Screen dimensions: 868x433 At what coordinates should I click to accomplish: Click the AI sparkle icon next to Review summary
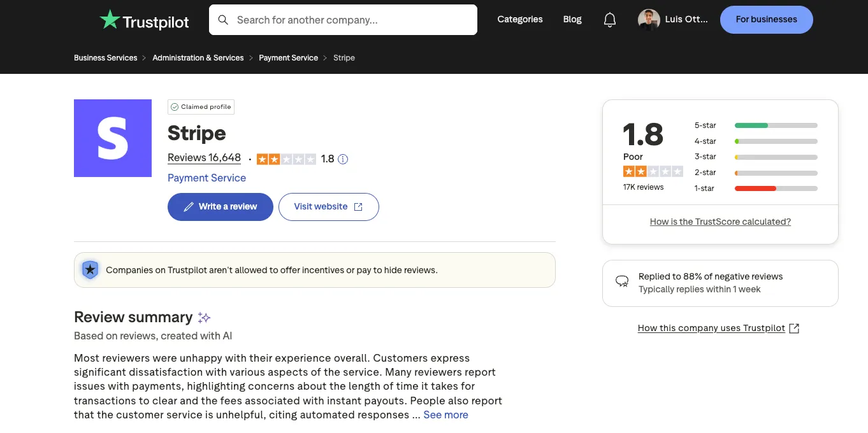204,317
